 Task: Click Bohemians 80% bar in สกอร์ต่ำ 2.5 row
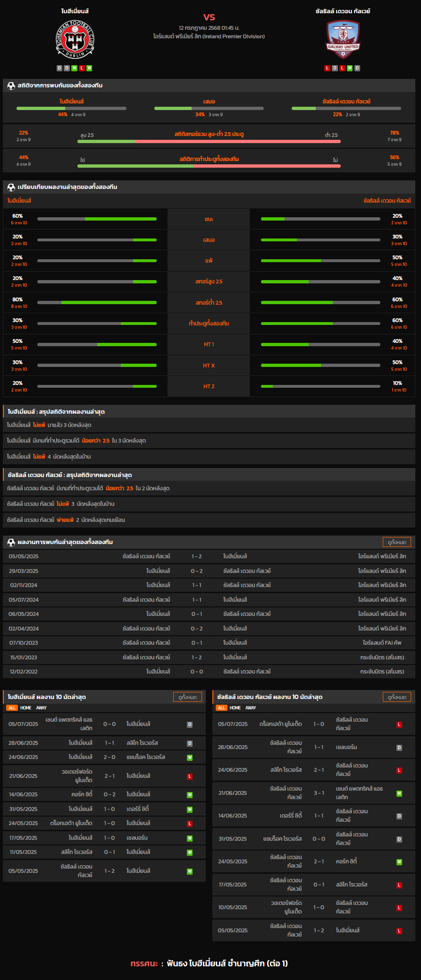97,303
